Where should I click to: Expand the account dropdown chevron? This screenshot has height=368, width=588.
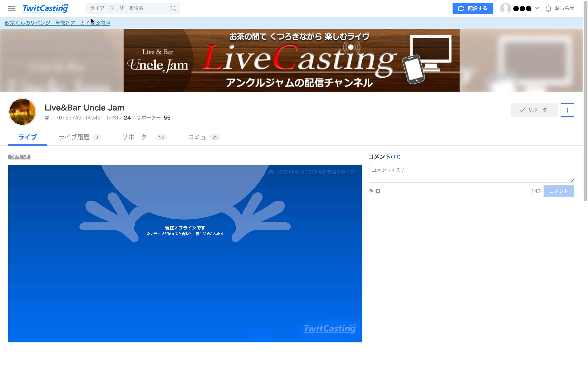point(537,8)
